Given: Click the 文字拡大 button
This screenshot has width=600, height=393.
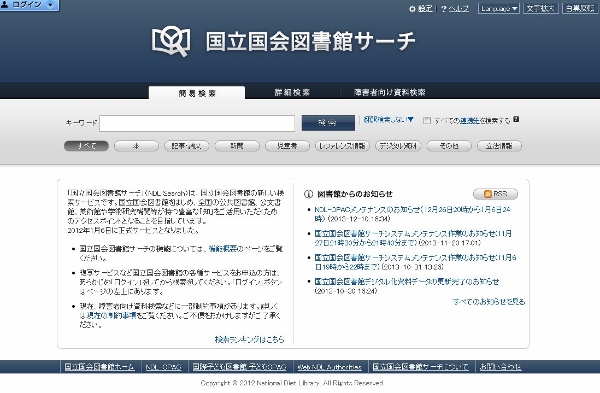Looking at the screenshot, I should [x=540, y=8].
